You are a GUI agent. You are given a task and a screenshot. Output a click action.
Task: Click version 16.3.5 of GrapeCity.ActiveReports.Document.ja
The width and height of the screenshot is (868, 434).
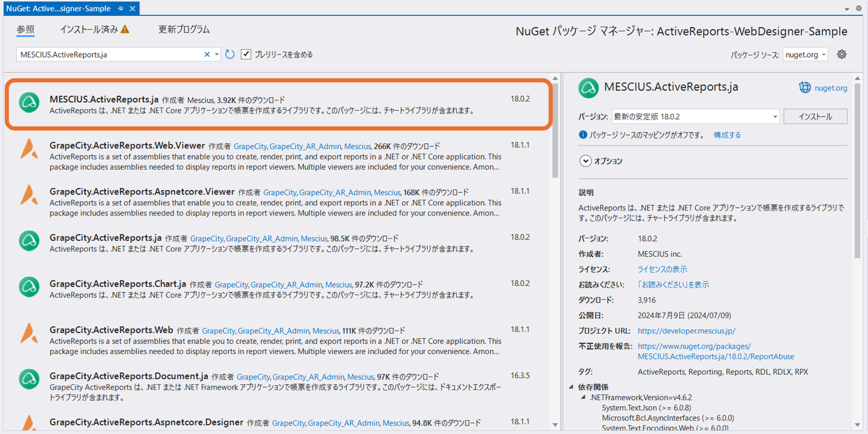click(x=520, y=376)
